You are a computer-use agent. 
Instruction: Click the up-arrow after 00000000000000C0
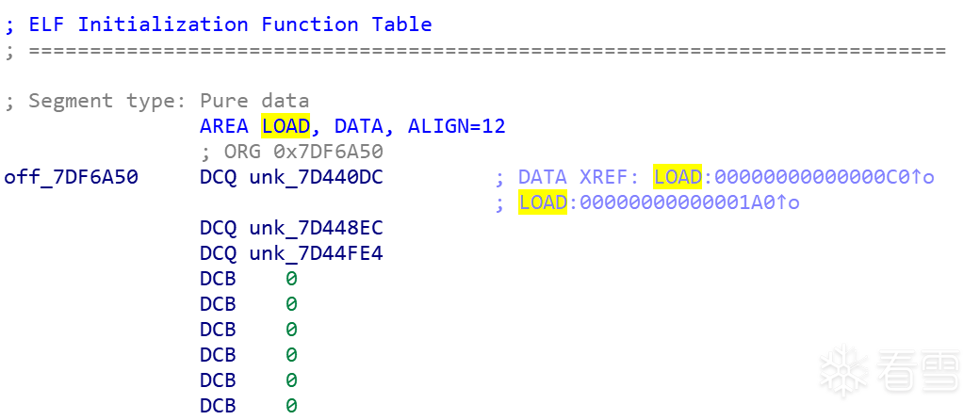pos(915,176)
